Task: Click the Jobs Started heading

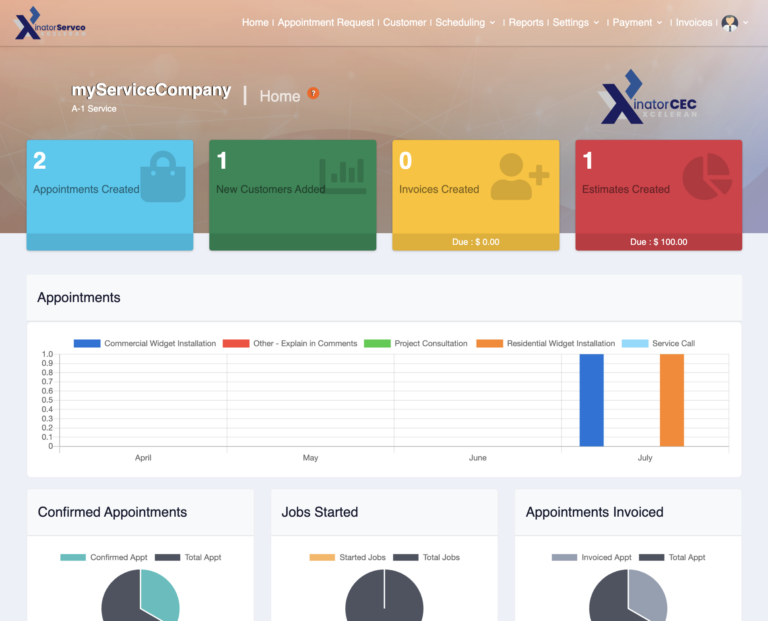Action: point(320,512)
